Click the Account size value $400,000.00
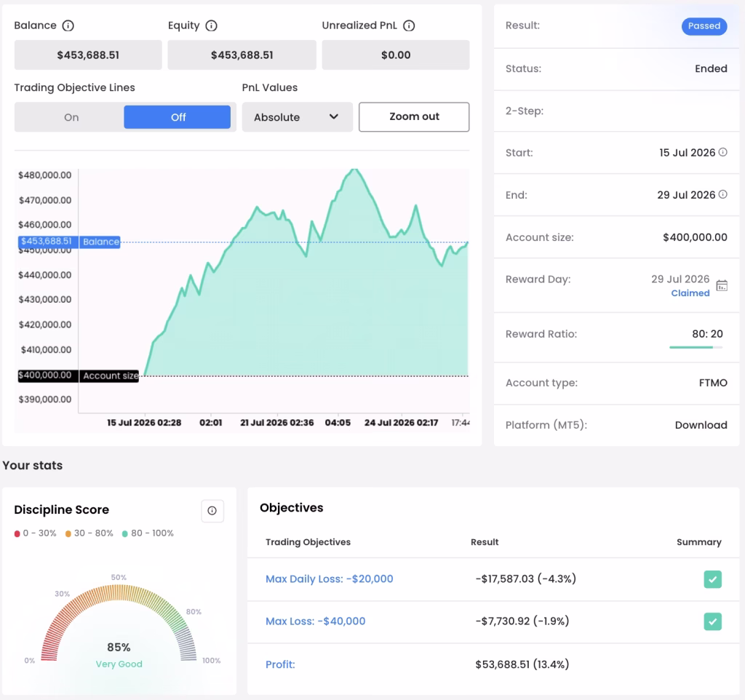Screen dimensions: 745x700 click(695, 237)
